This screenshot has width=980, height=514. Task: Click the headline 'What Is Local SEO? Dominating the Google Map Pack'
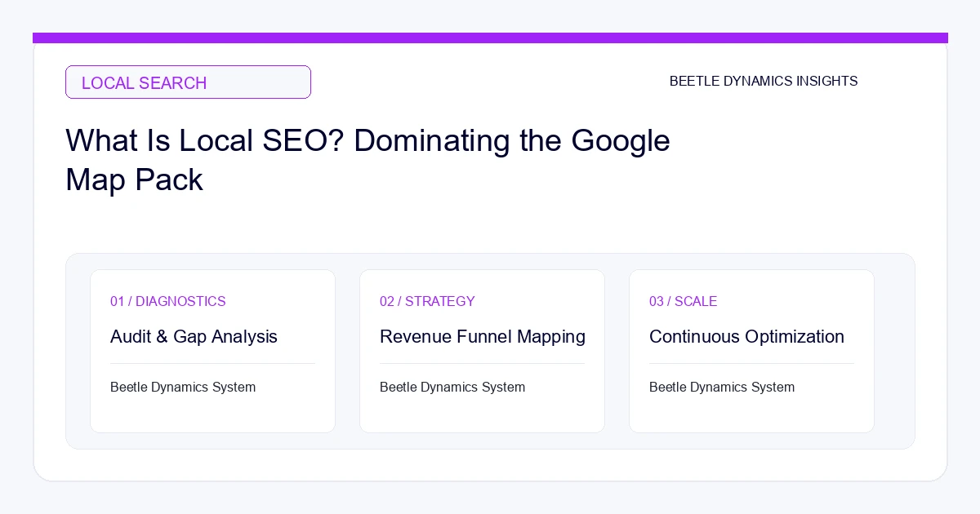tap(367, 160)
